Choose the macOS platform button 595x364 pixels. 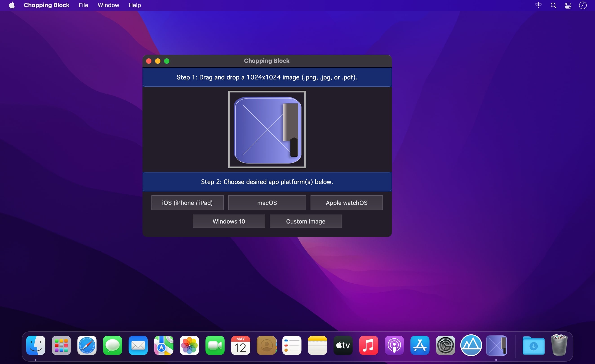pos(267,203)
